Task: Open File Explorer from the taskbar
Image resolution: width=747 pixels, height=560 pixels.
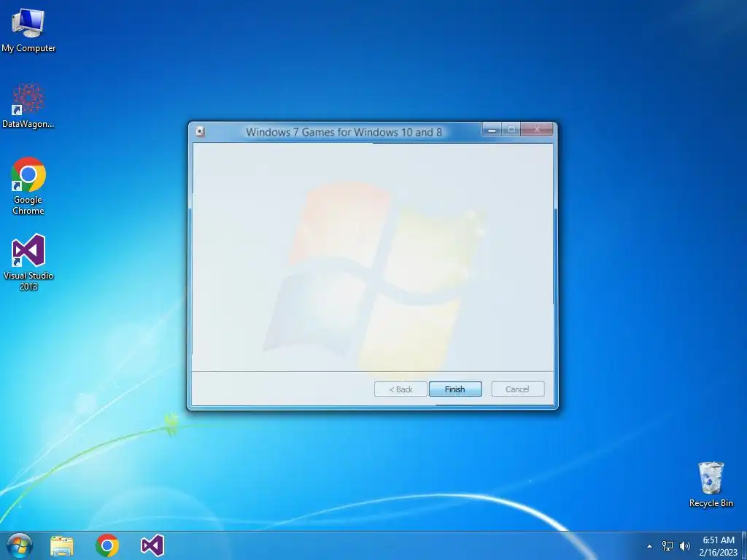Action: 62,545
